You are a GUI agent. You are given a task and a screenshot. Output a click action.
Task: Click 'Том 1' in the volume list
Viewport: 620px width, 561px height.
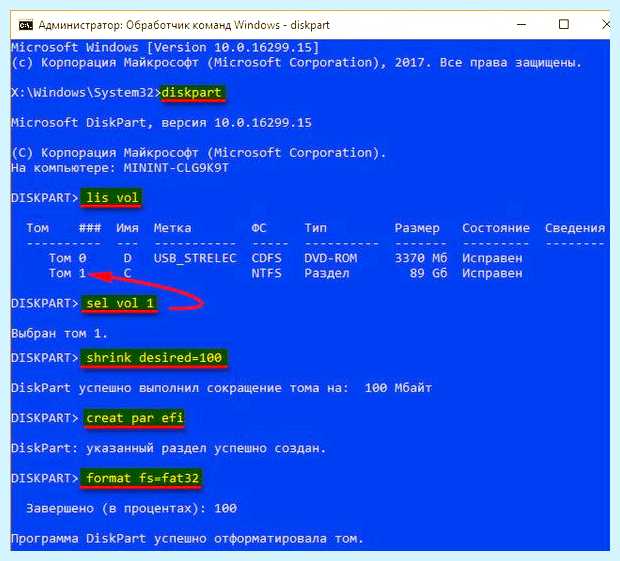pyautogui.click(x=67, y=273)
